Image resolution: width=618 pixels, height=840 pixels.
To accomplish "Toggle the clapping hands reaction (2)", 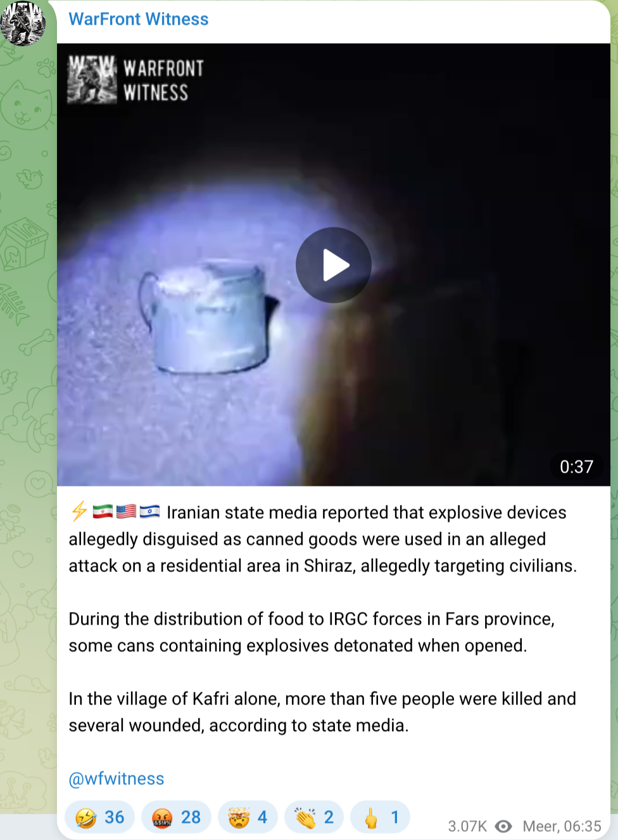I will [x=315, y=817].
